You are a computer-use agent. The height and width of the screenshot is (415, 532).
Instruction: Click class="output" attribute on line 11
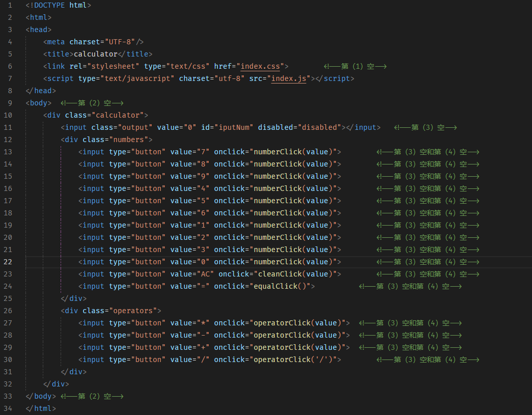(x=122, y=127)
